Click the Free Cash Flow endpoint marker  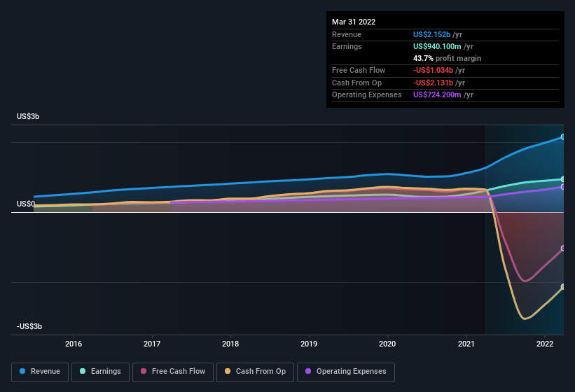(x=563, y=248)
